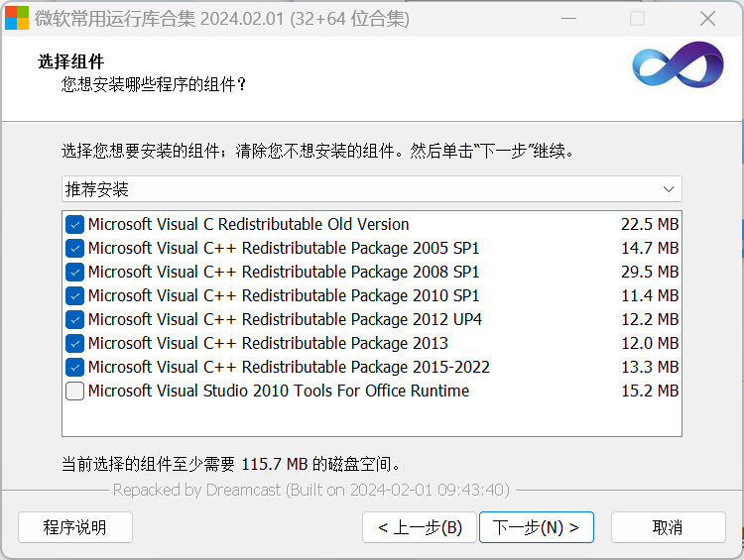Minimize the installer window
This screenshot has width=744, height=560.
(x=567, y=18)
